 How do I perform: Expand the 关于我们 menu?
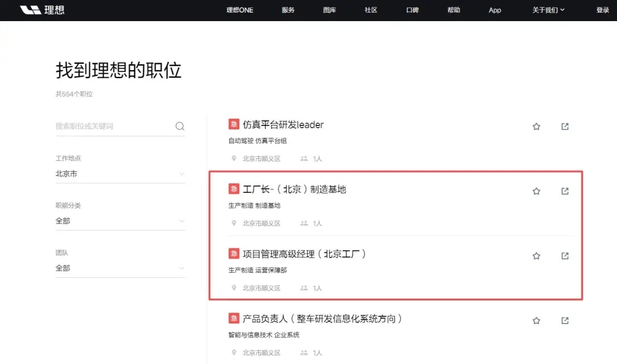tap(548, 10)
